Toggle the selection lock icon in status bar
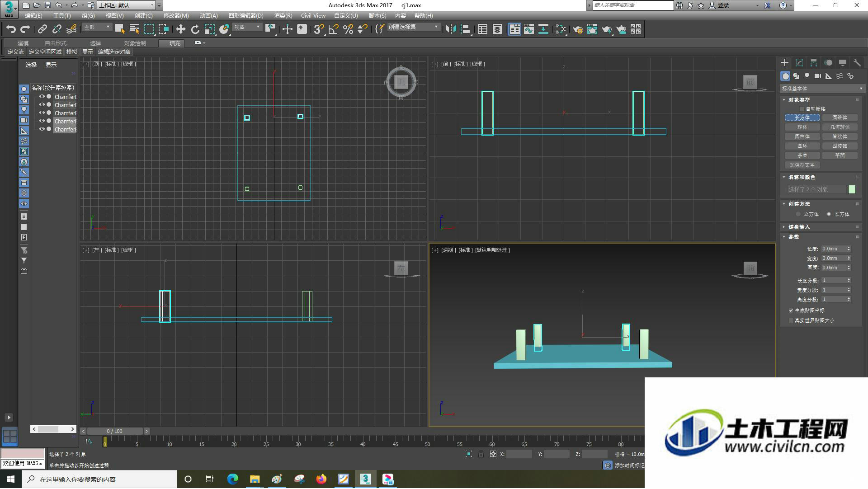 pos(481,454)
